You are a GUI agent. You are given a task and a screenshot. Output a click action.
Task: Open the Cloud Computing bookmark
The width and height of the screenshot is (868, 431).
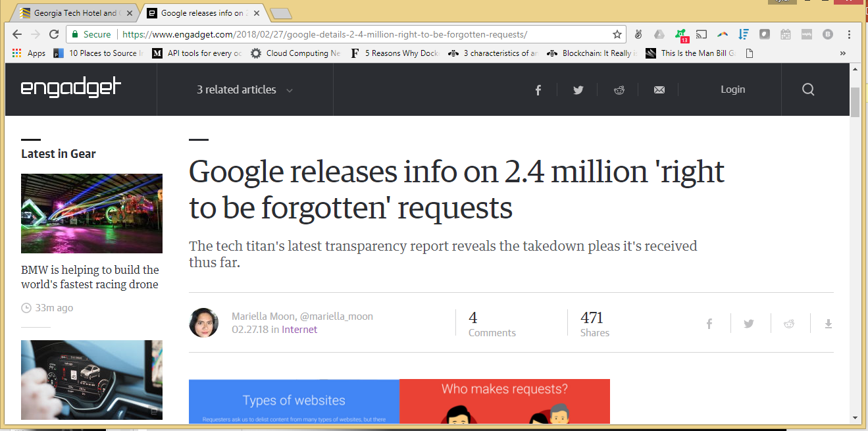tap(295, 53)
